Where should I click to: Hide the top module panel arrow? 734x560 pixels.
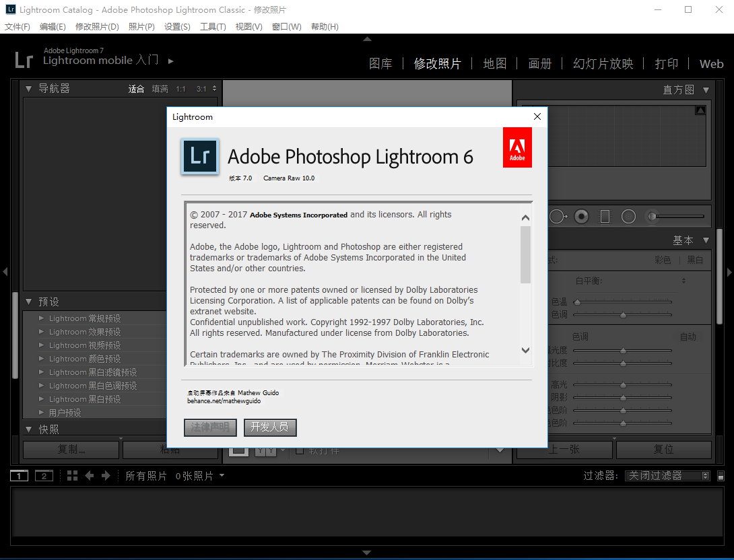click(x=367, y=39)
